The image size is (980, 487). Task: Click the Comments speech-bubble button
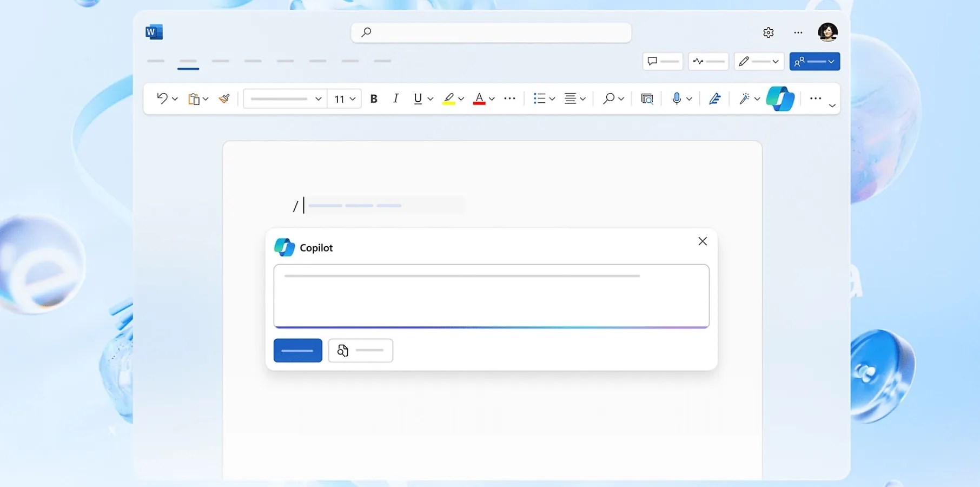tap(663, 61)
